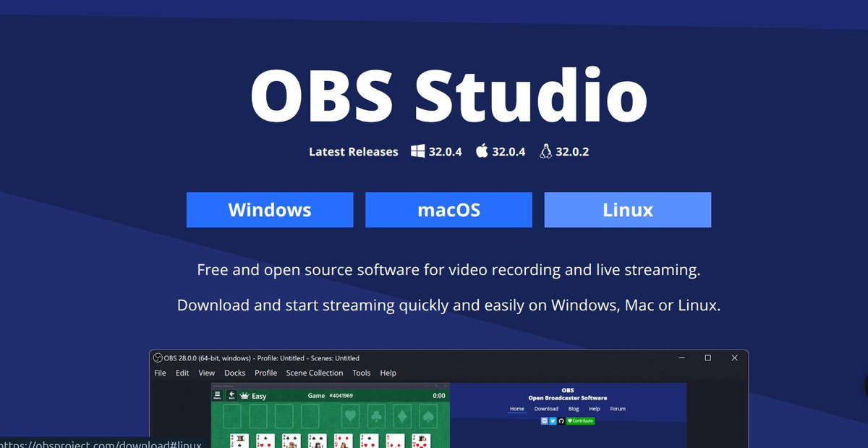
Task: Click the OBS Studio heading
Action: [x=448, y=97]
